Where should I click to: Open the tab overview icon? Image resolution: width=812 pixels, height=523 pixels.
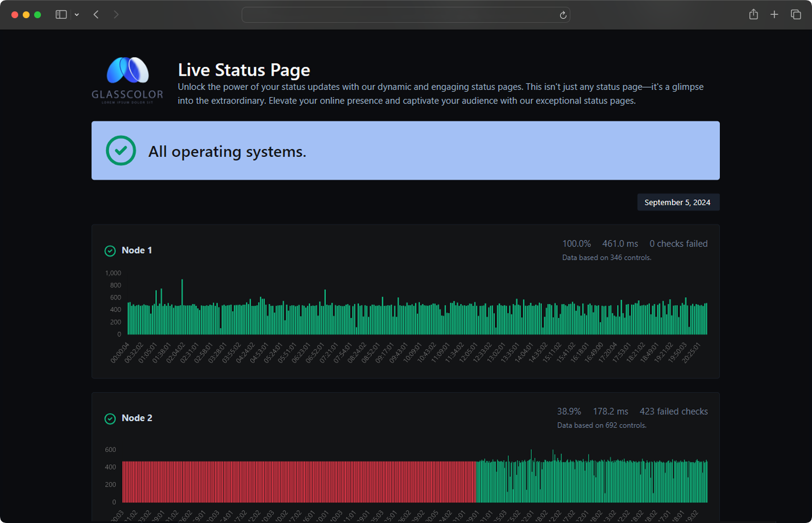795,14
